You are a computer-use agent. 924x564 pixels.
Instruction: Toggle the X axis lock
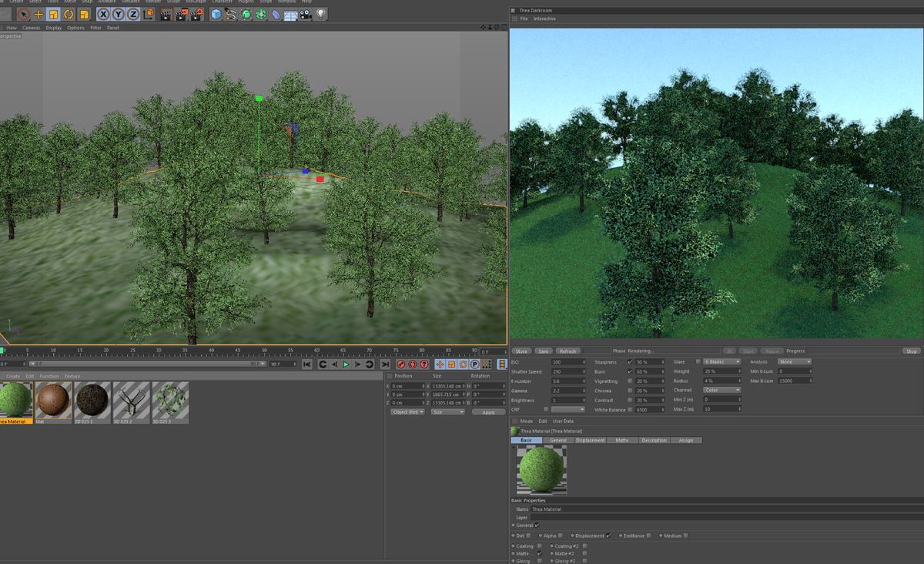click(x=103, y=14)
